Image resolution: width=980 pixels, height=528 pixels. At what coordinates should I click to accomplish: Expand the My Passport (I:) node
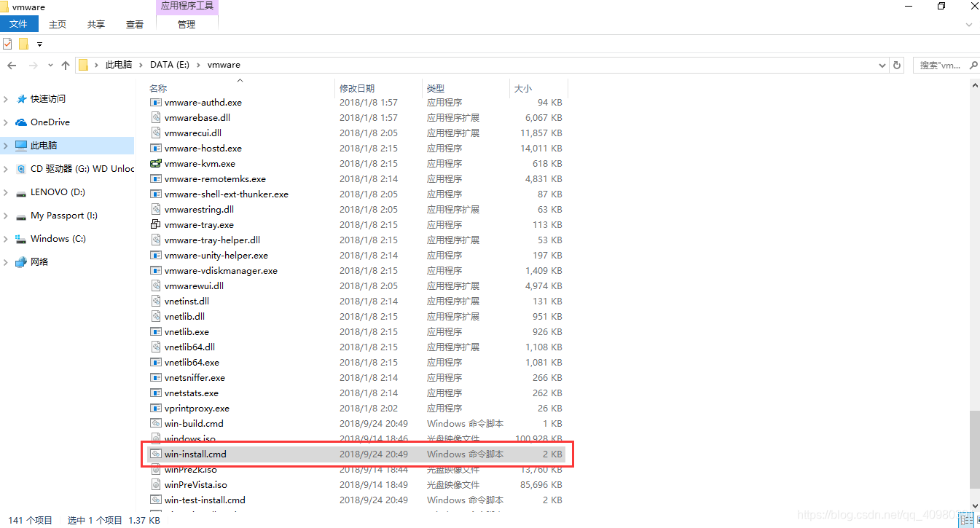(x=6, y=216)
